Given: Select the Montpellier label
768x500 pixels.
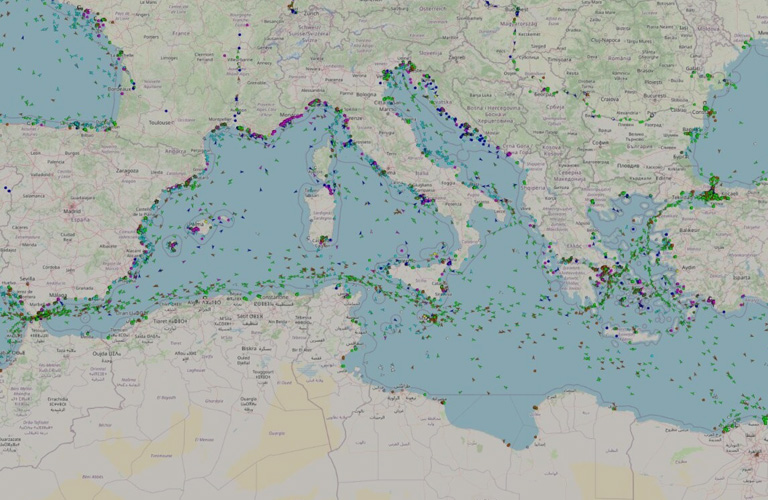Looking at the screenshot, I should [x=220, y=119].
